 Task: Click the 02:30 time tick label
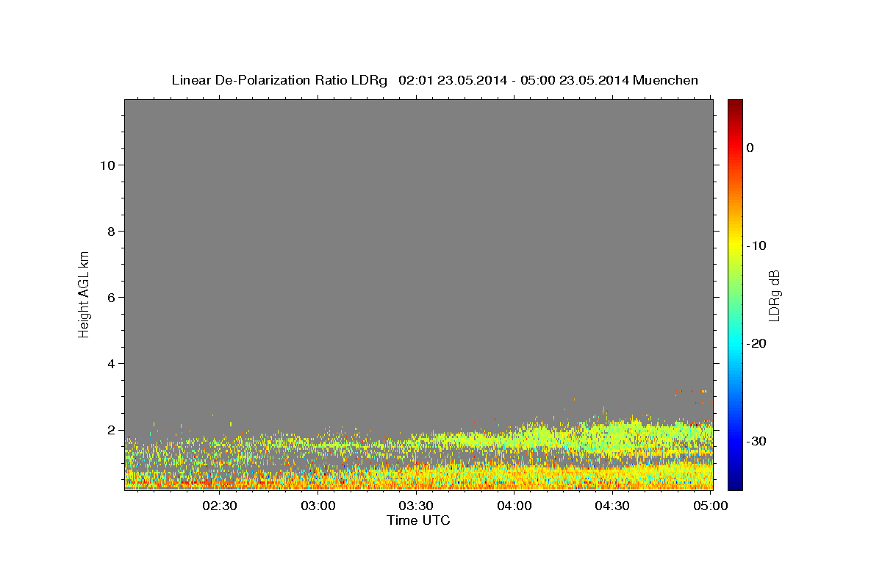click(x=220, y=506)
